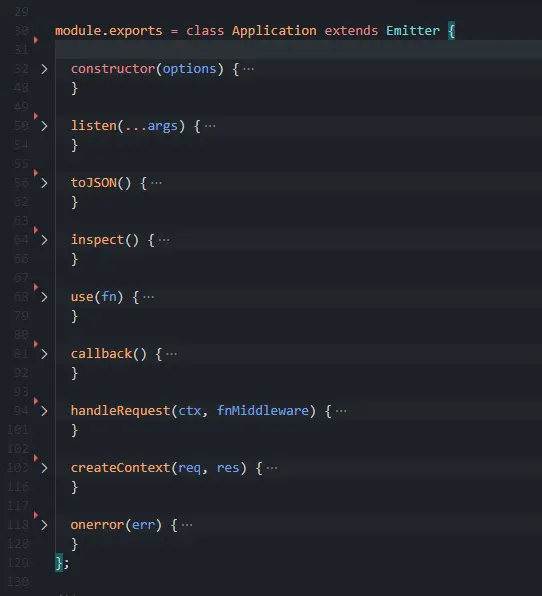Click the fn parameter in use

(109, 296)
